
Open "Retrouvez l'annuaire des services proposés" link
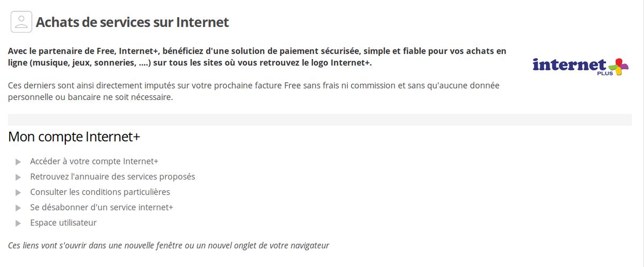click(x=113, y=176)
